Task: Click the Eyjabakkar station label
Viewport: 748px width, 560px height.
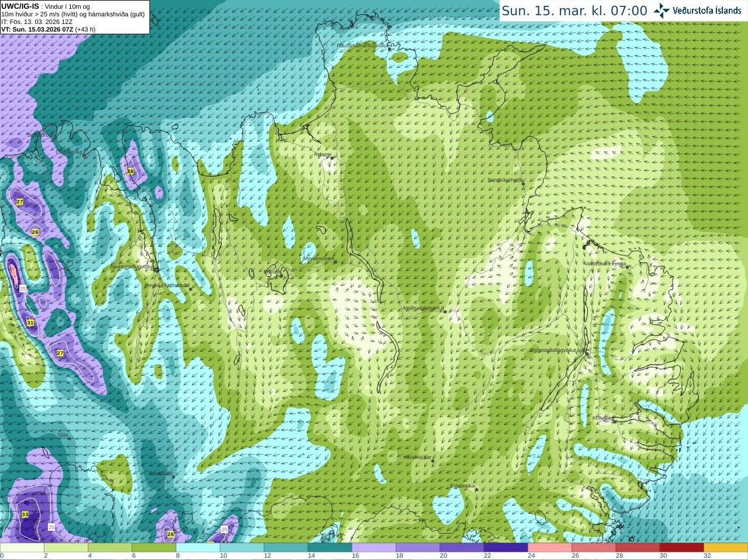Action: click(463, 486)
